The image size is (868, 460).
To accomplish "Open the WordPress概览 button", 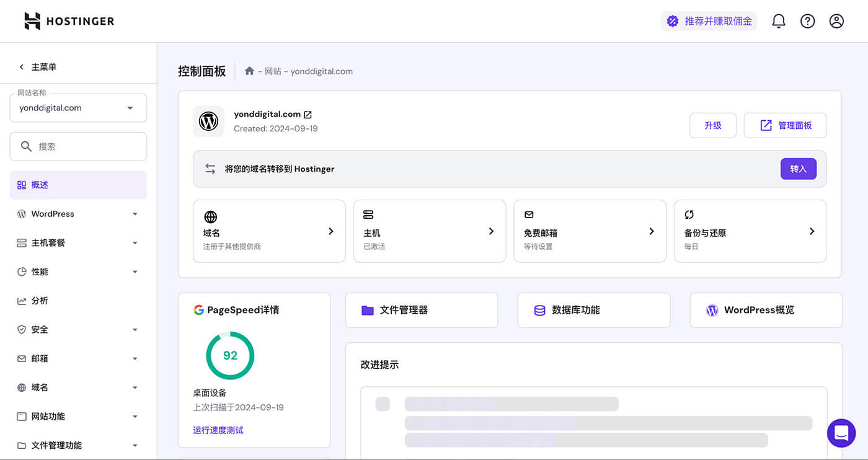I will click(x=766, y=310).
